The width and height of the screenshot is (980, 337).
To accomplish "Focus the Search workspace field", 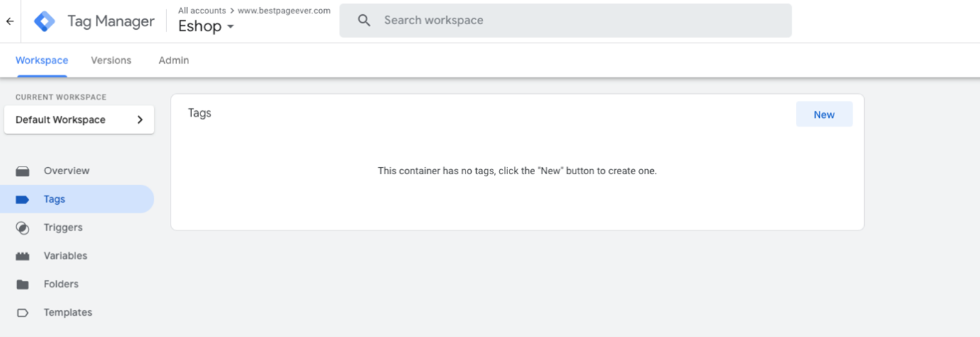I will point(565,21).
